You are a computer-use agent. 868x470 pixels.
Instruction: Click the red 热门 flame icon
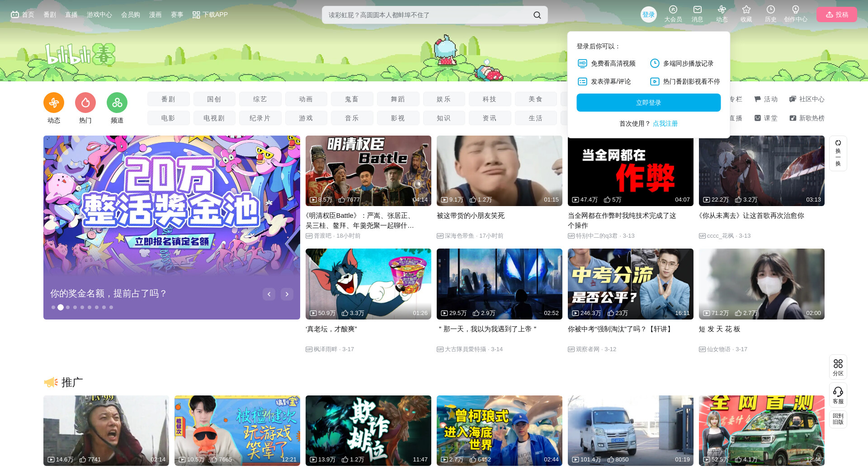[x=85, y=103]
